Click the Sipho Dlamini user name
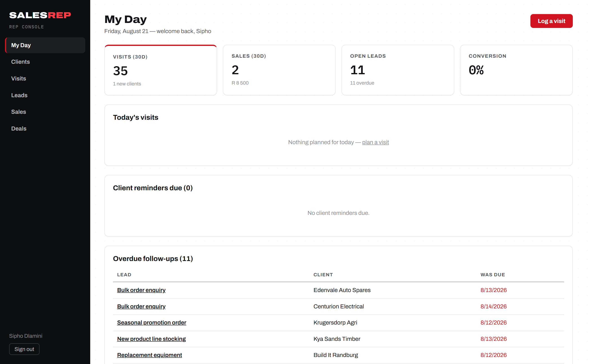Screen dimensions: 596x364 pyautogui.click(x=26, y=336)
